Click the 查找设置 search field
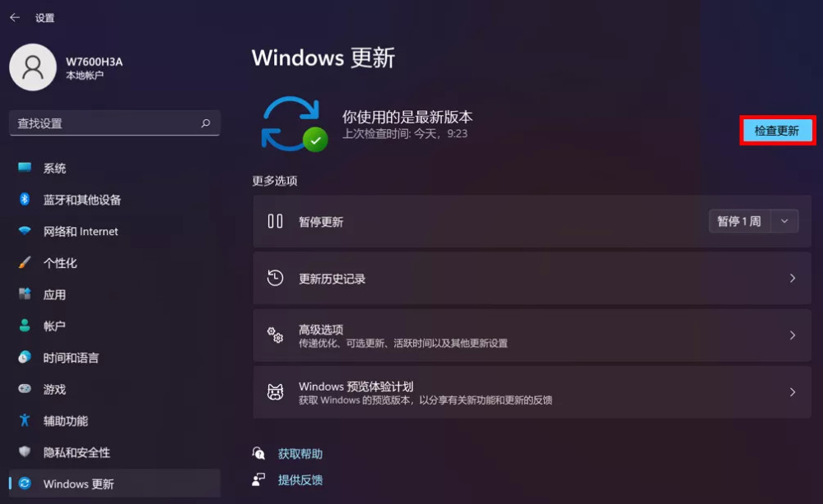The width and height of the screenshot is (823, 504). tap(114, 123)
